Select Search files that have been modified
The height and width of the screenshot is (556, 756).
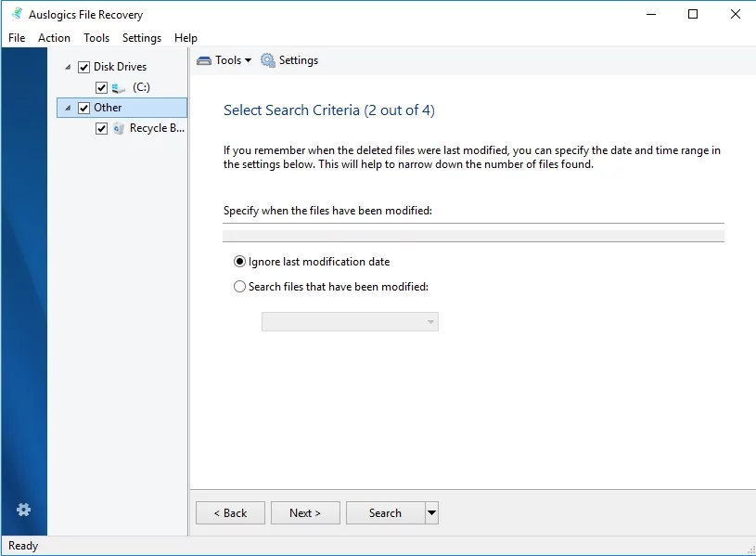pyautogui.click(x=240, y=287)
